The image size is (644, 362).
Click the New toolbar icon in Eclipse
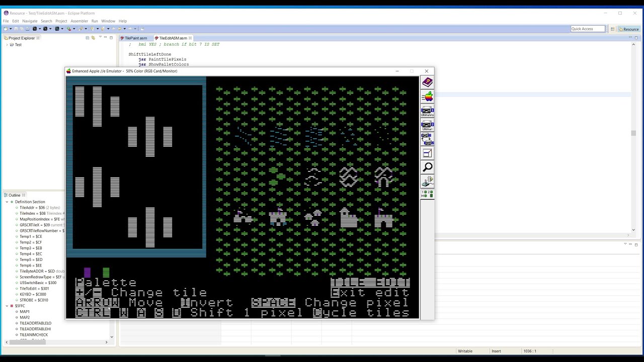[x=6, y=29]
